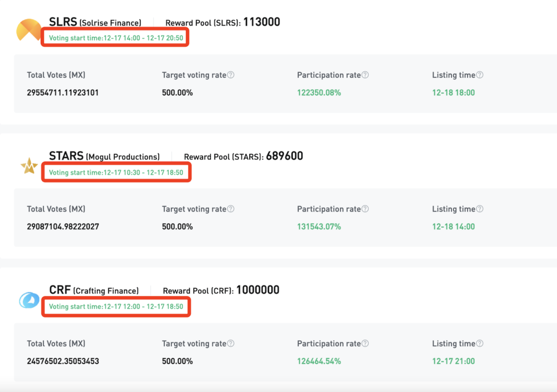Open the Participation rate help icon for CRF
The height and width of the screenshot is (392, 557).
[365, 344]
